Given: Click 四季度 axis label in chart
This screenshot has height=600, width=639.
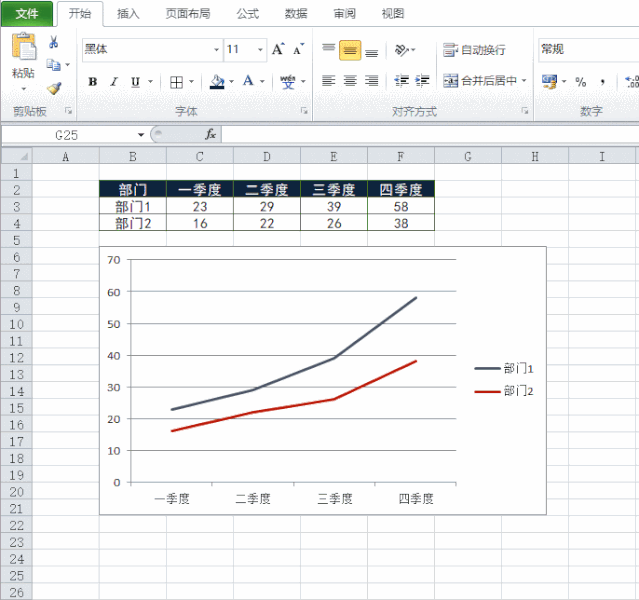Looking at the screenshot, I should click(x=416, y=499).
